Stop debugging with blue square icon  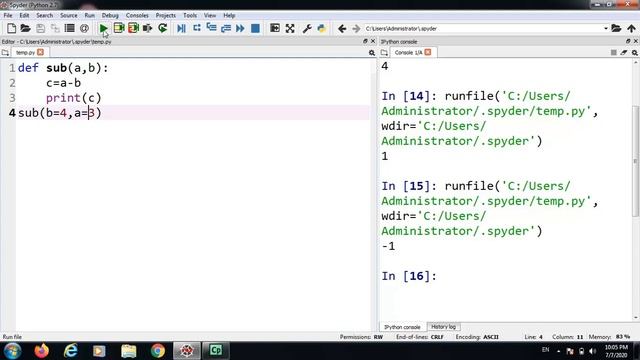[255, 28]
